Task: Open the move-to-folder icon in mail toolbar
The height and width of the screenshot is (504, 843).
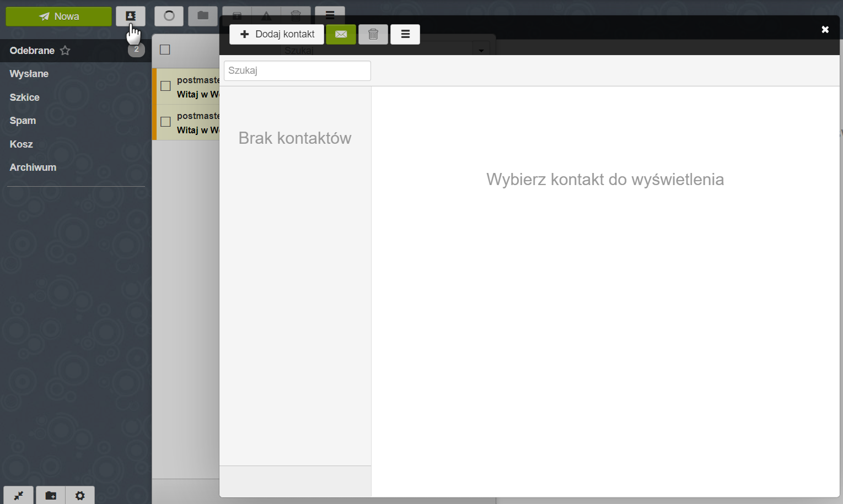Action: pyautogui.click(x=203, y=15)
